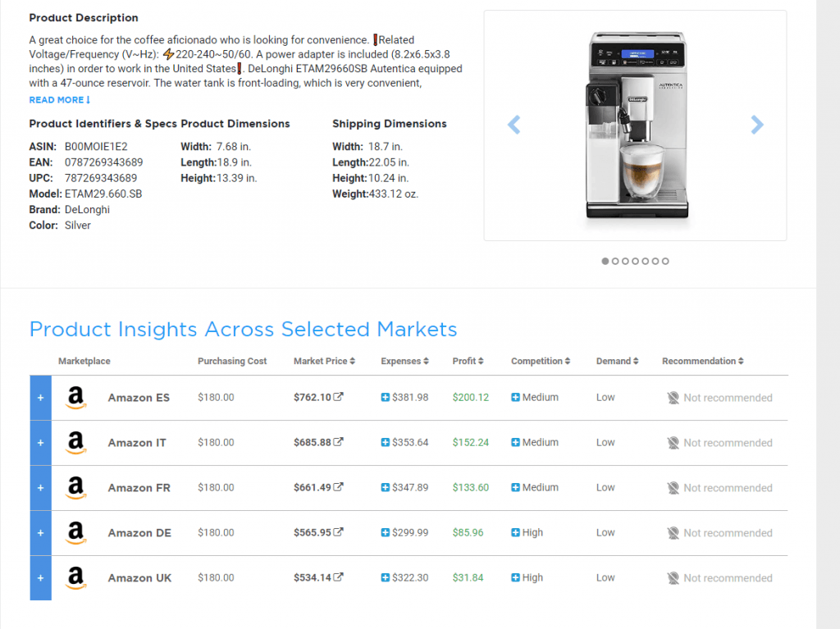Viewport: 840px width, 629px height.
Task: Click Amazon DE not recommended icon
Action: click(x=673, y=532)
